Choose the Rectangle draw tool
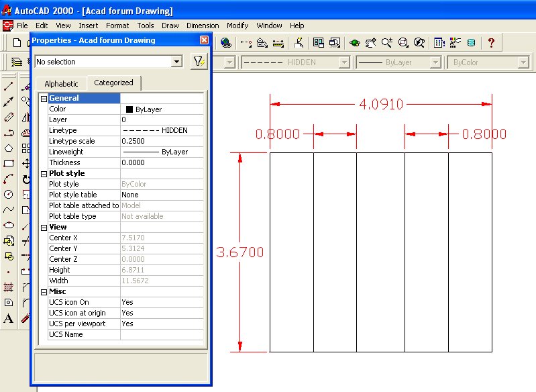The width and height of the screenshot is (536, 392). 9,163
